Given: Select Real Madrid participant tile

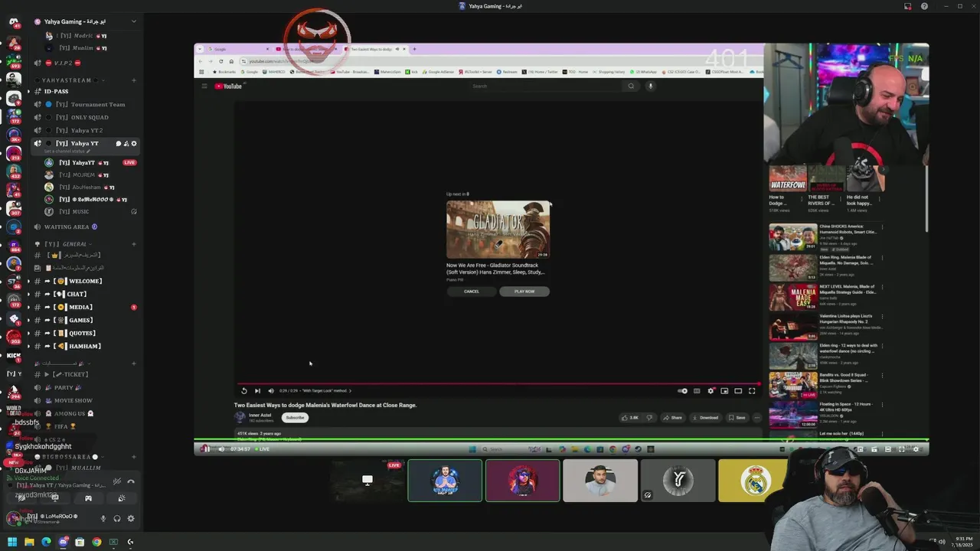Looking at the screenshot, I should 753,481.
